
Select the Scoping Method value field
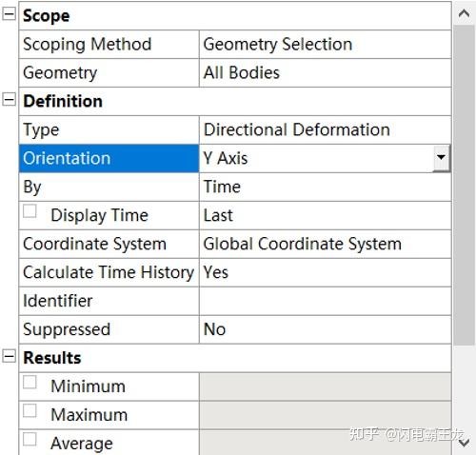(325, 45)
